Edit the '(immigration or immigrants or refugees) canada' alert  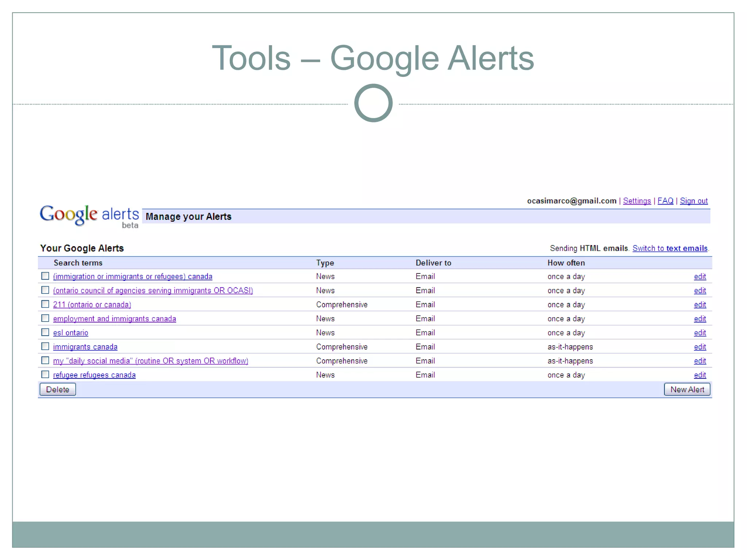(700, 277)
